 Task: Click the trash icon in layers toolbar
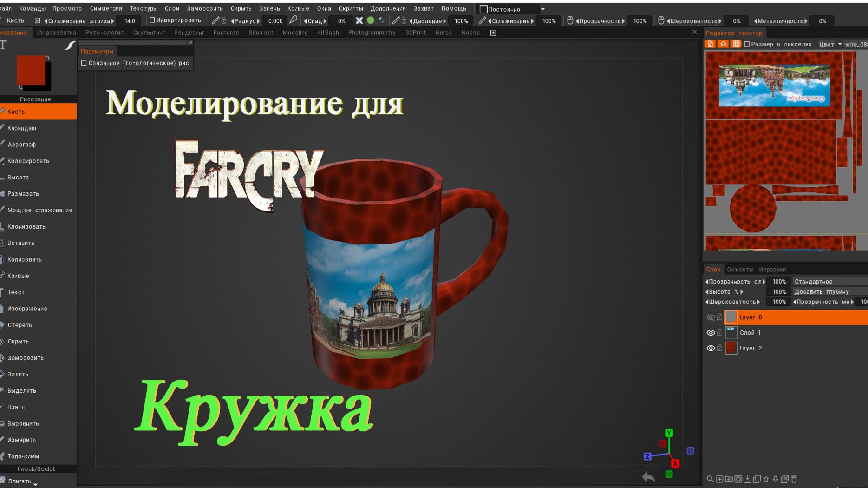[795, 478]
